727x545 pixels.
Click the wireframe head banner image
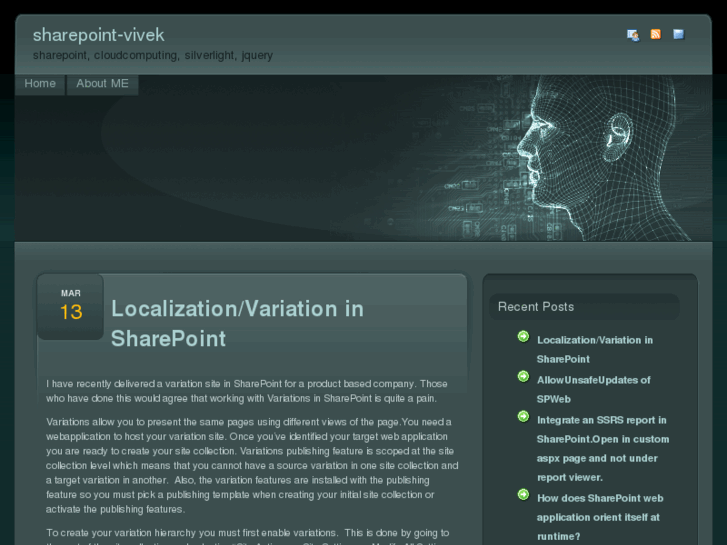[364, 158]
